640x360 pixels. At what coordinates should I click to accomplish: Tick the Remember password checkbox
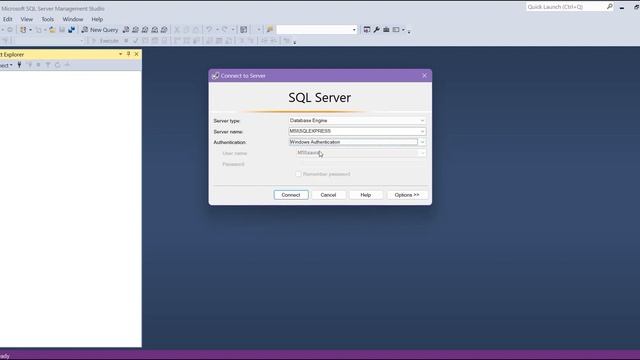(298, 174)
